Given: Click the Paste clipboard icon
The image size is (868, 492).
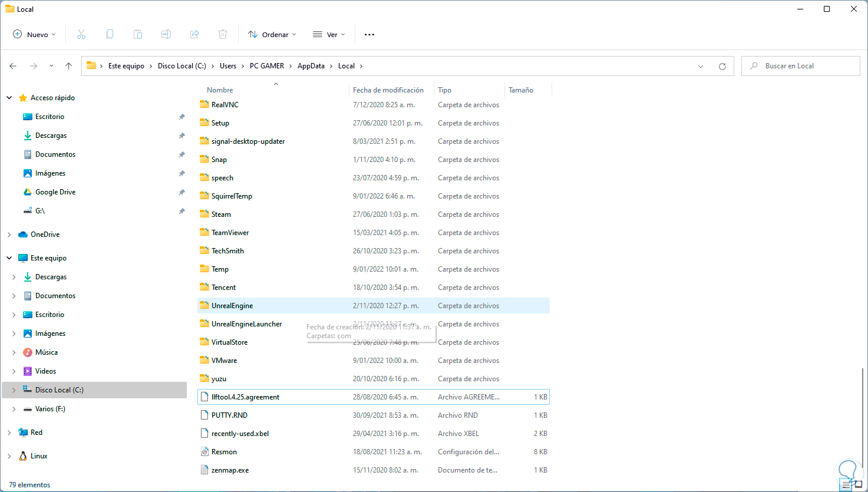Looking at the screenshot, I should pyautogui.click(x=138, y=34).
